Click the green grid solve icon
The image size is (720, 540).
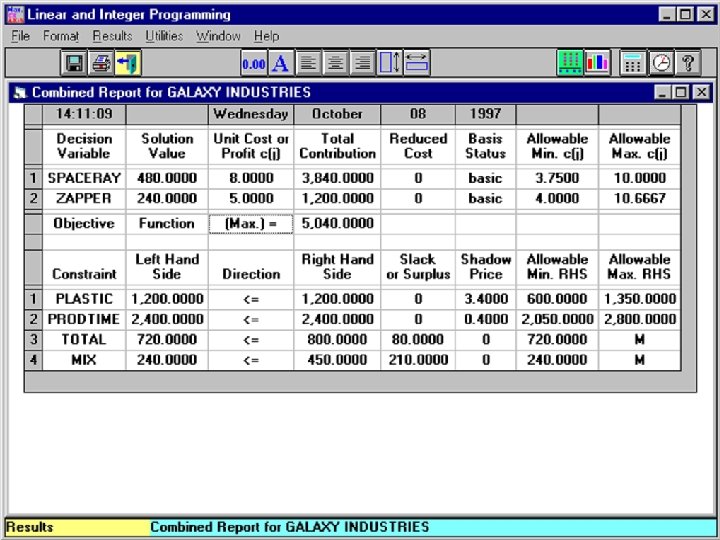coord(570,63)
